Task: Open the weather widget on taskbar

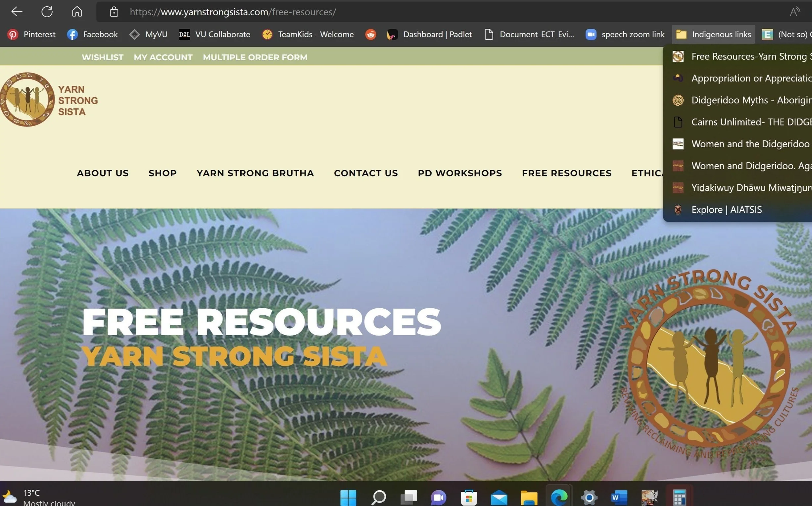Action: (38, 497)
